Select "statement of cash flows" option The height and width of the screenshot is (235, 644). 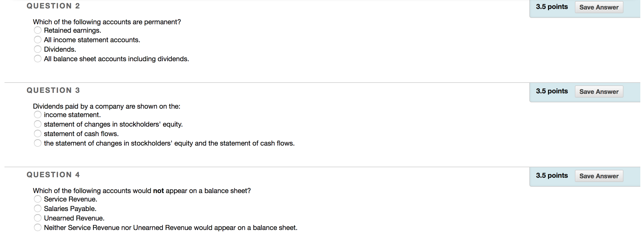(38, 133)
